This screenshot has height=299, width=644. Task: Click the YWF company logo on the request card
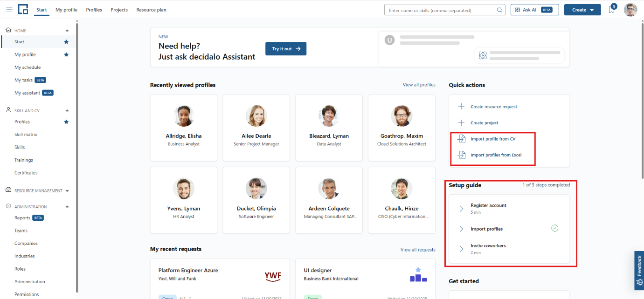click(x=273, y=276)
